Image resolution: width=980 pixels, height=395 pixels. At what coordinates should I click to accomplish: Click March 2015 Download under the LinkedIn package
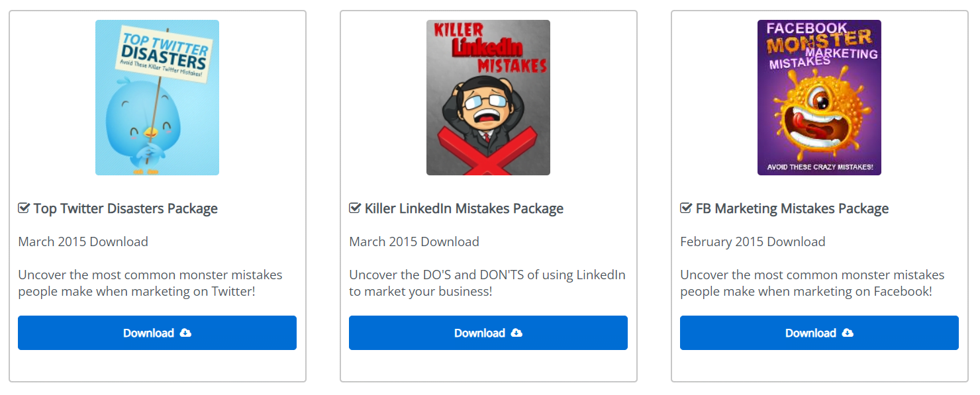coord(414,241)
